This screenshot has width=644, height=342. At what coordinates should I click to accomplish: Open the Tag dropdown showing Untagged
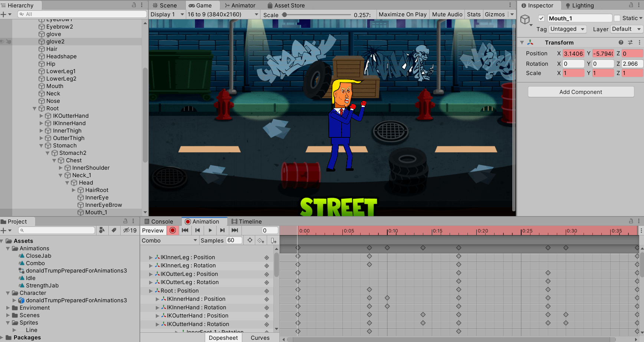[x=567, y=29]
